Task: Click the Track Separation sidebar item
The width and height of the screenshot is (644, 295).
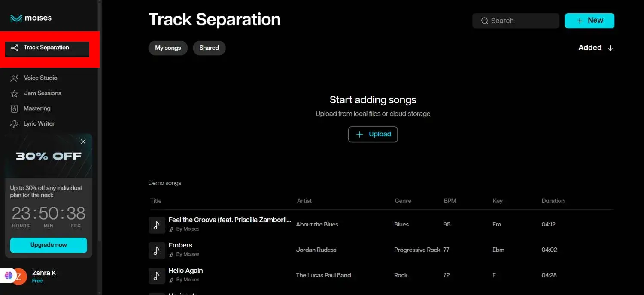Action: tap(46, 48)
